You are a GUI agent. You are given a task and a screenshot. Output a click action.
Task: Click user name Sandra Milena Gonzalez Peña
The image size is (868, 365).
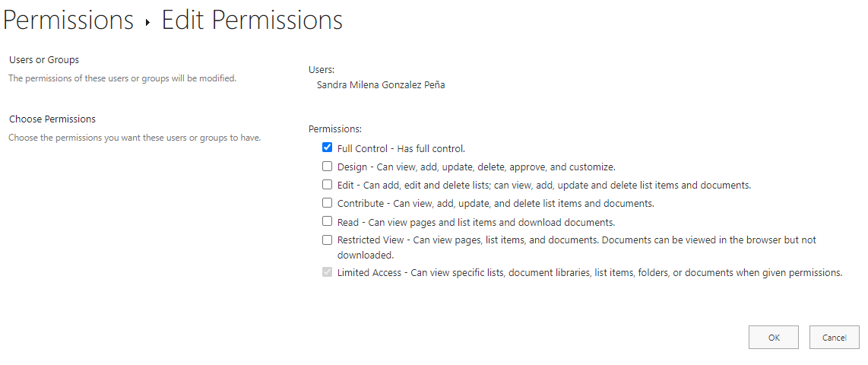[381, 85]
